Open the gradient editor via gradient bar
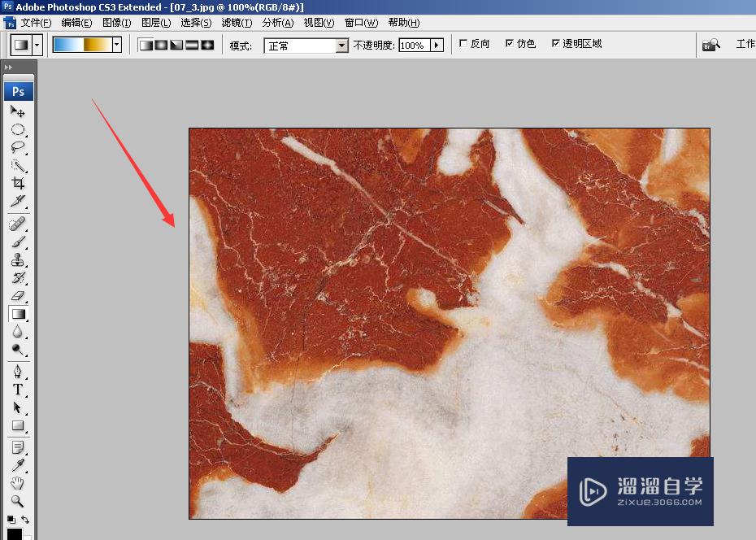 click(x=81, y=45)
